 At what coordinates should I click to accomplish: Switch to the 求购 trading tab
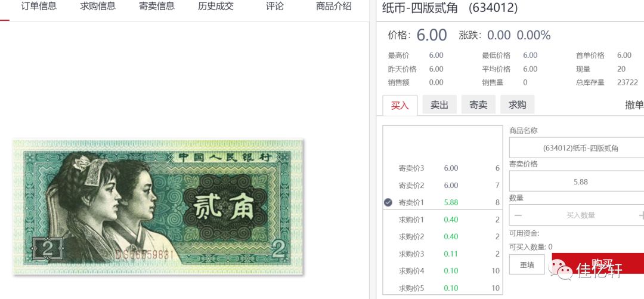[517, 104]
